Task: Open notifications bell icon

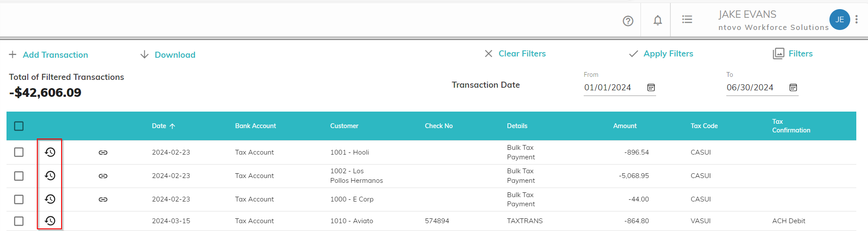Action: 657,20
